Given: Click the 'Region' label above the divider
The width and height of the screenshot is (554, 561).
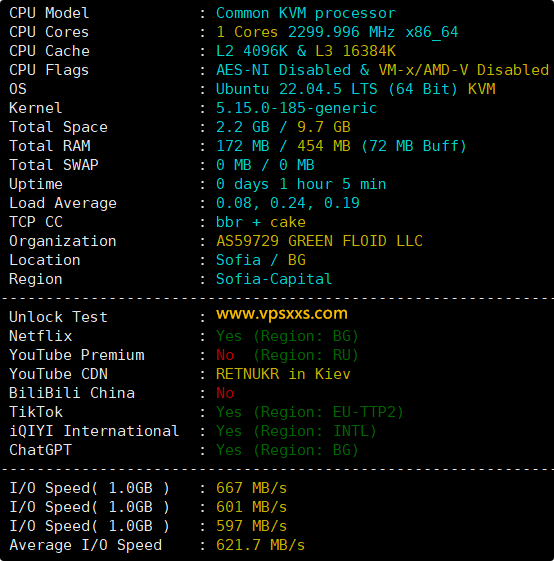Looking at the screenshot, I should pos(35,279).
